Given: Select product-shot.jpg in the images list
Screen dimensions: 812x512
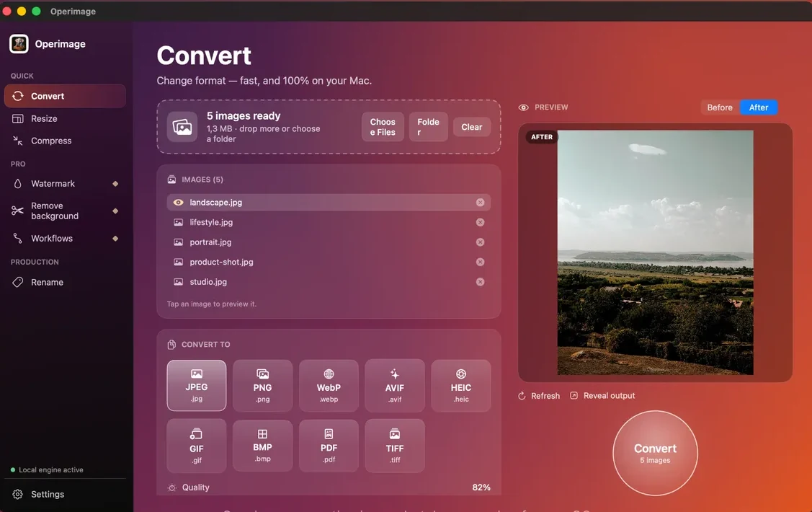Looking at the screenshot, I should (x=329, y=262).
